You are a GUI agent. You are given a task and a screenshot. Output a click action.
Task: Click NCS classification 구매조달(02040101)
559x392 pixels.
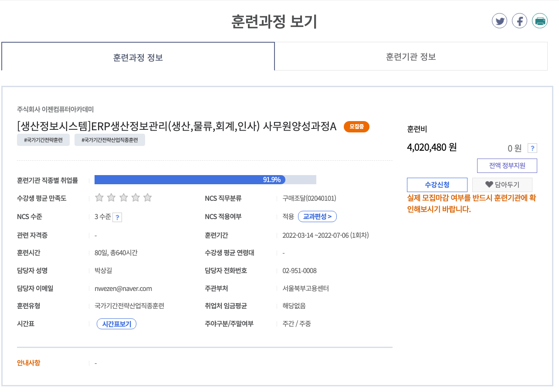(309, 198)
